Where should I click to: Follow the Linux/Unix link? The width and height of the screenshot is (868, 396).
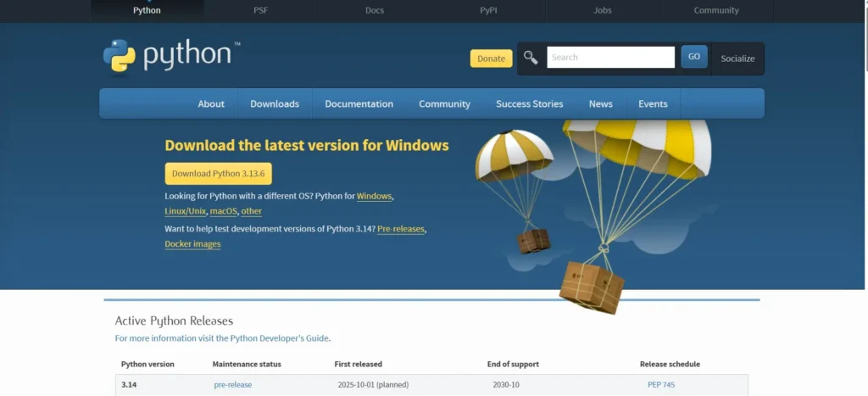[186, 211]
